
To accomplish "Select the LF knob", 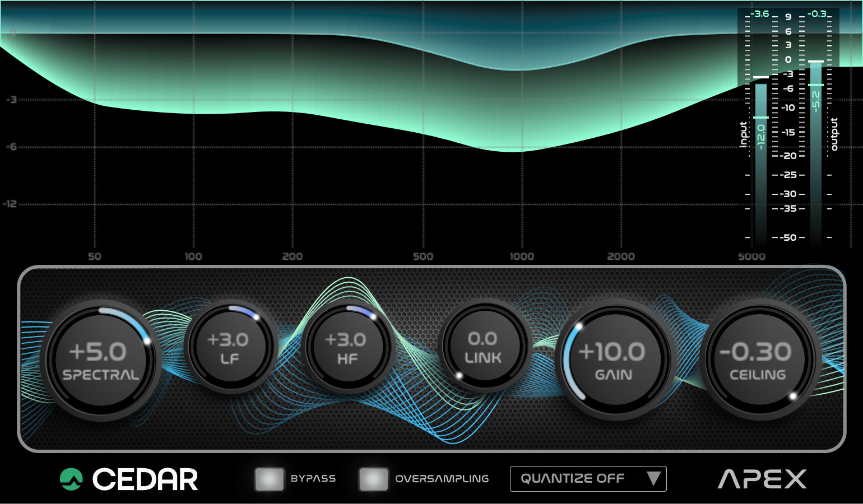I will (x=230, y=347).
